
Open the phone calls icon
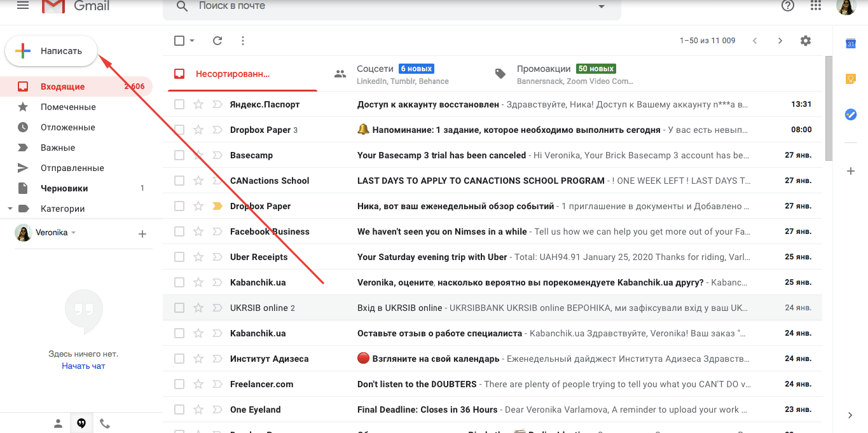point(105,423)
